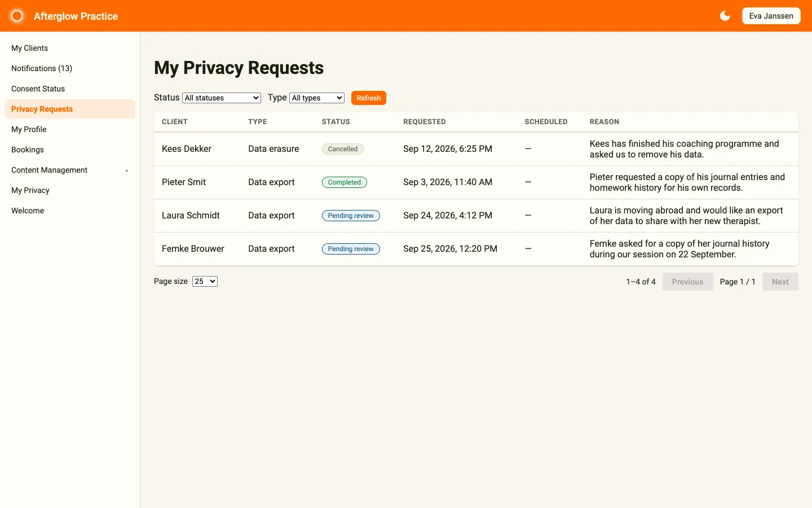This screenshot has height=508, width=812.
Task: Click the Laura Schmidt client name
Action: (x=191, y=215)
